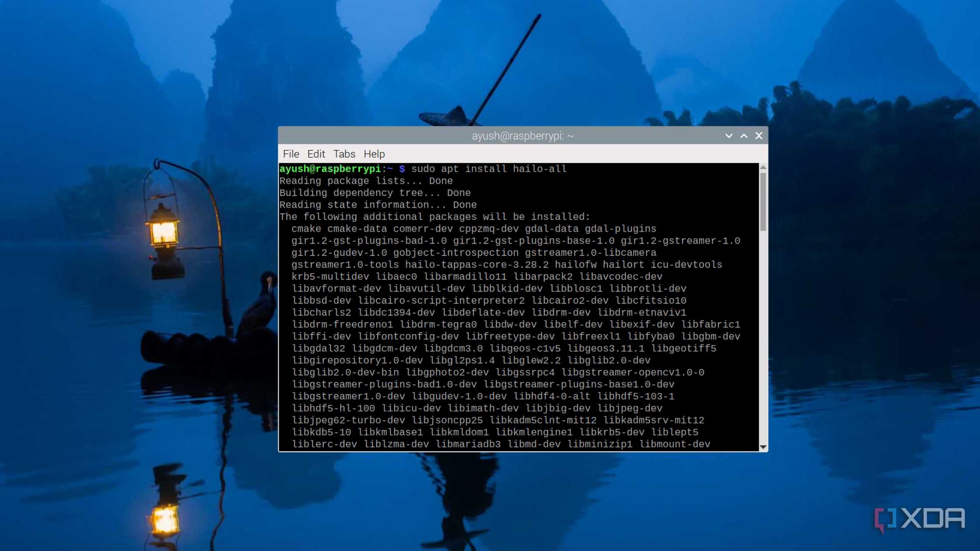Click the package name 'libavformat-dev'
The image size is (980, 551).
(x=336, y=289)
